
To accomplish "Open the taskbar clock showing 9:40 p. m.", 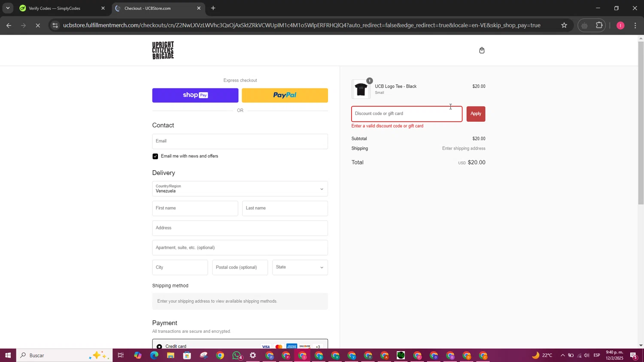I will (614, 355).
